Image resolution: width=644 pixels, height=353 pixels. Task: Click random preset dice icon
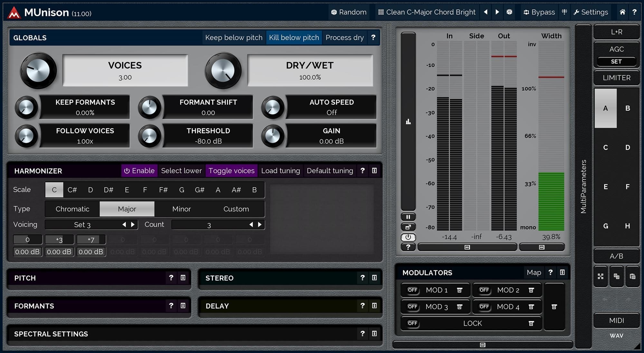click(x=509, y=12)
